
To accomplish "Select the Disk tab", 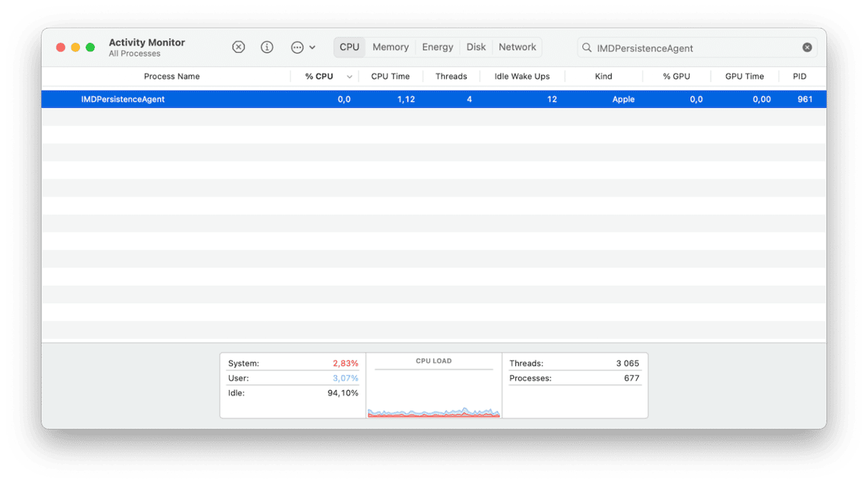I will coord(476,47).
